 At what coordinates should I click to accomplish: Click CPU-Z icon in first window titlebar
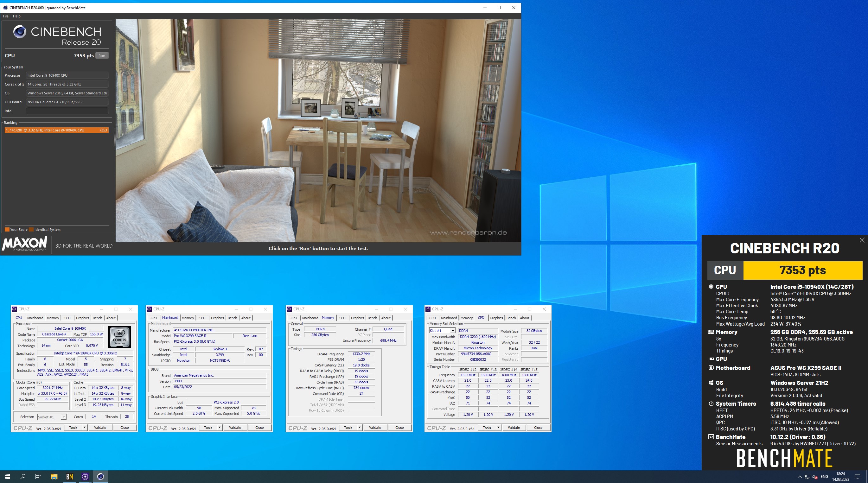click(14, 309)
